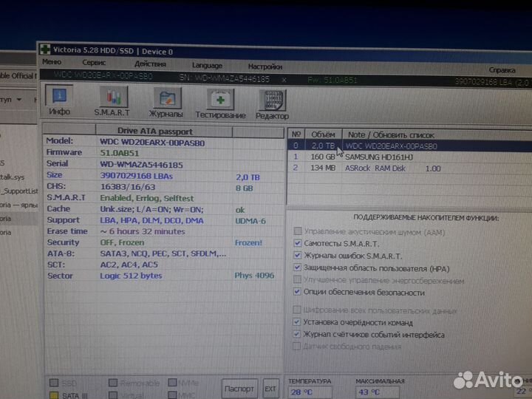Toggle Установка очерёдности команд checkbox

click(296, 321)
